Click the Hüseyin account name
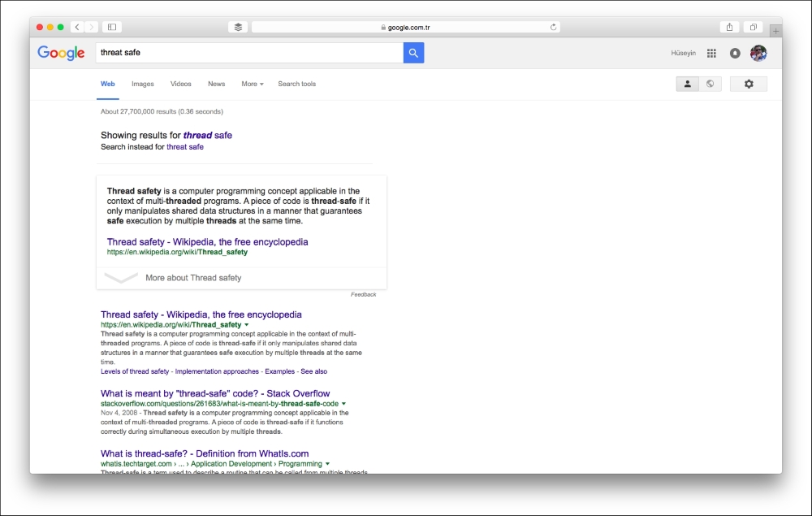Screen dimensions: 812x516 [684, 53]
